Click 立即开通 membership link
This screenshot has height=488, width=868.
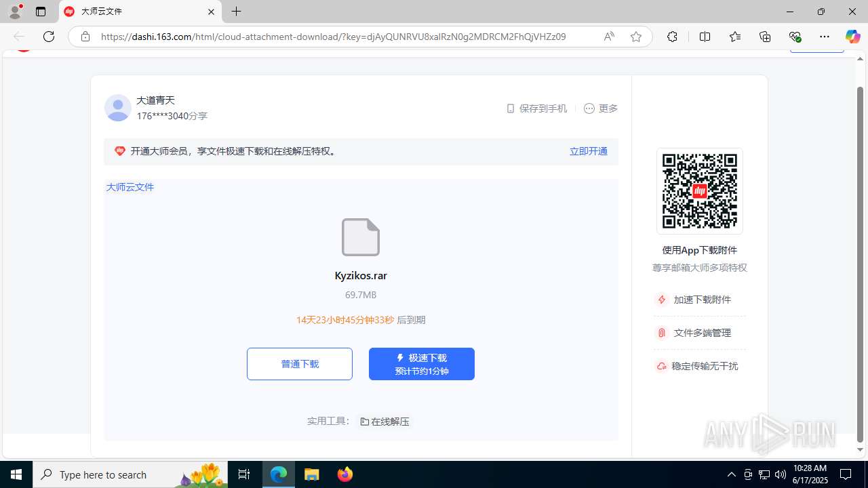589,151
